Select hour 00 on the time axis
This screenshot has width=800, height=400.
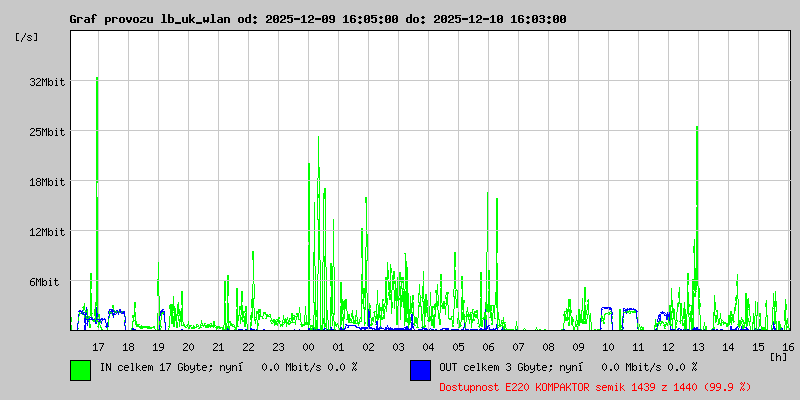pos(308,346)
